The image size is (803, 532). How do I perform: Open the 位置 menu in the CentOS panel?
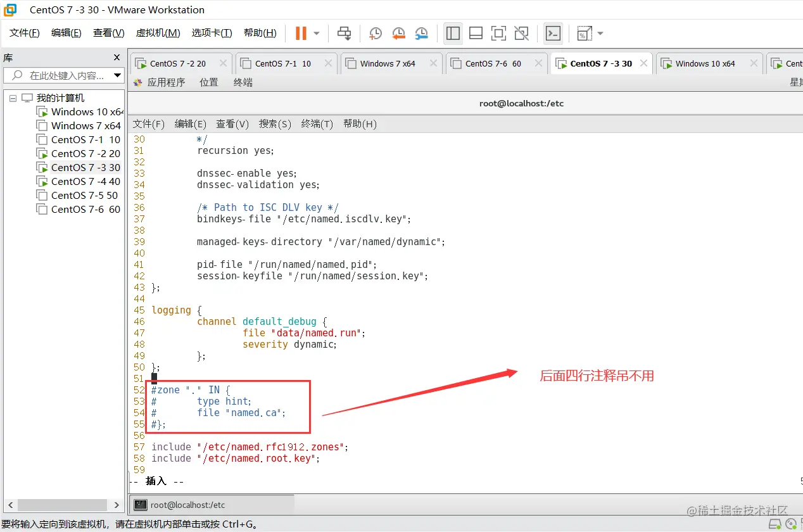click(209, 82)
